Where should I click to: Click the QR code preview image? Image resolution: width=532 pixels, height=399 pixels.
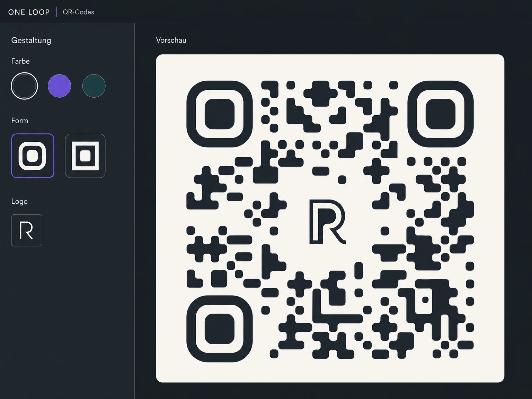pyautogui.click(x=330, y=219)
